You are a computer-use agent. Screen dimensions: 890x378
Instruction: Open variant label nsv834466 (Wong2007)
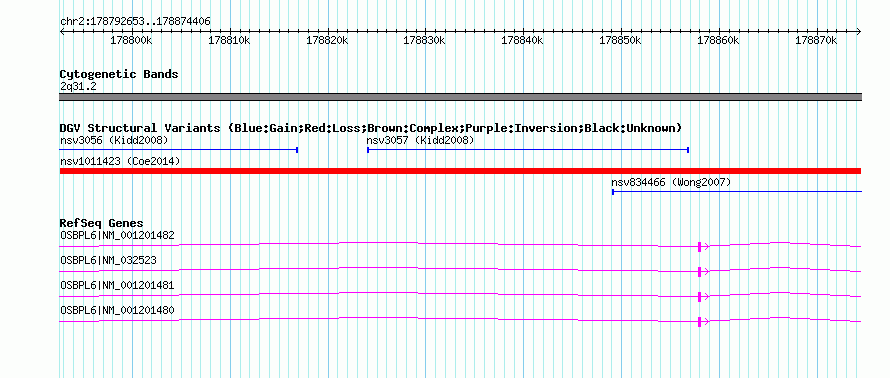[671, 183]
